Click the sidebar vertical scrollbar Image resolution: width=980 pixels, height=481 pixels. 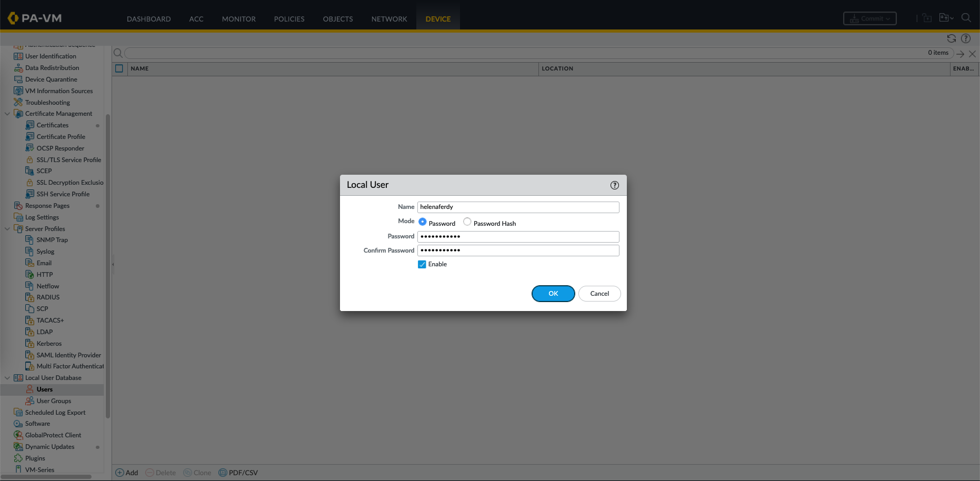point(108,263)
